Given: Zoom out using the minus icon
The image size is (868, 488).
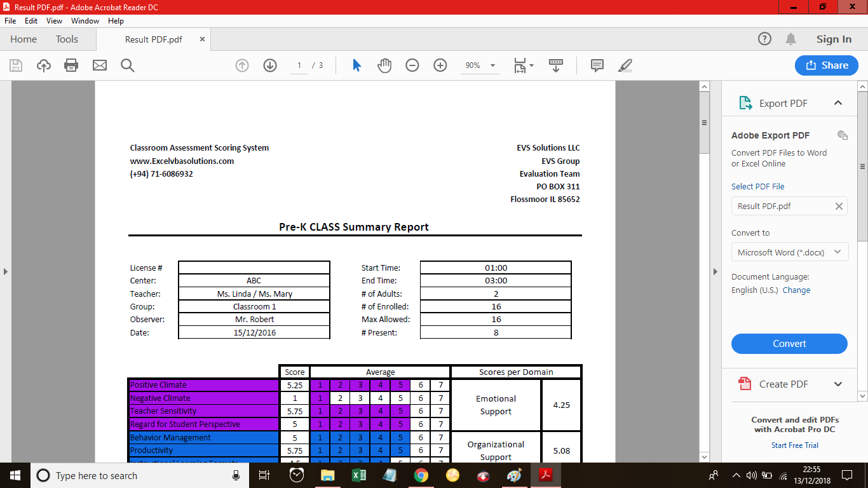Looking at the screenshot, I should click(412, 65).
